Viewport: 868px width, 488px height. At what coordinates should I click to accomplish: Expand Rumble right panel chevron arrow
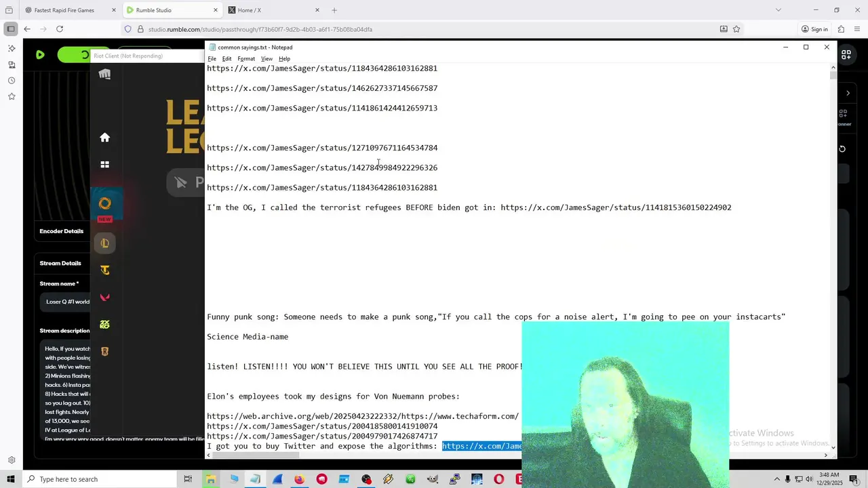pos(848,93)
